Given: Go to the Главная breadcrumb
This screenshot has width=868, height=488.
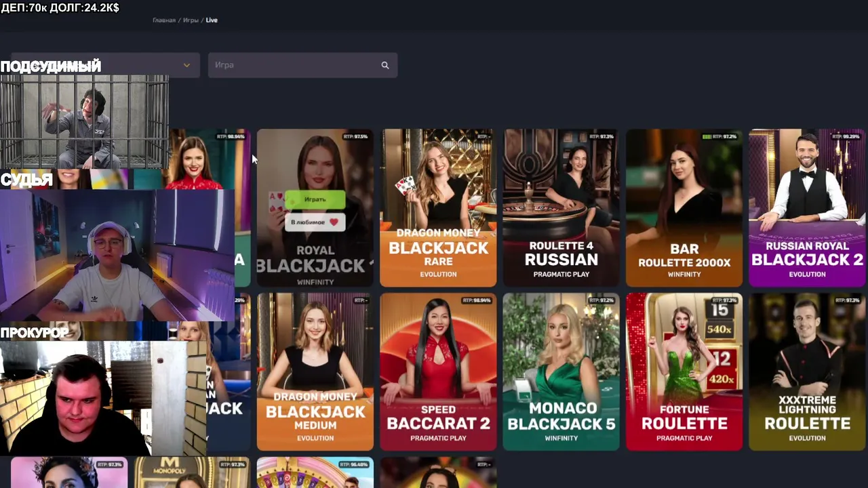Looking at the screenshot, I should [164, 20].
